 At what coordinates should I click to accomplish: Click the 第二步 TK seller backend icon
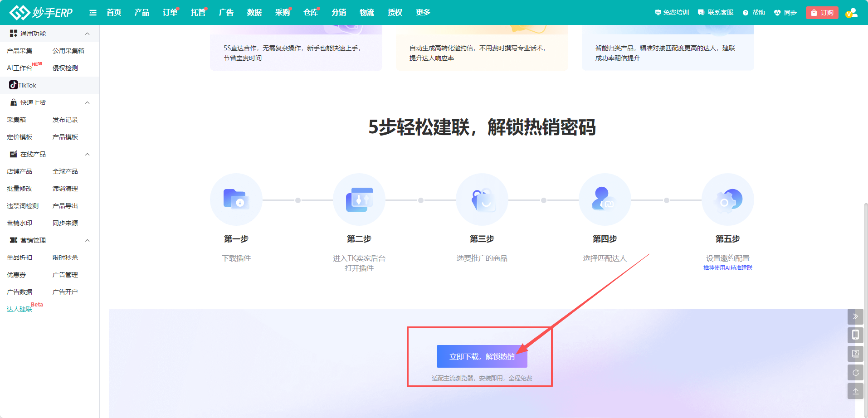(359, 199)
